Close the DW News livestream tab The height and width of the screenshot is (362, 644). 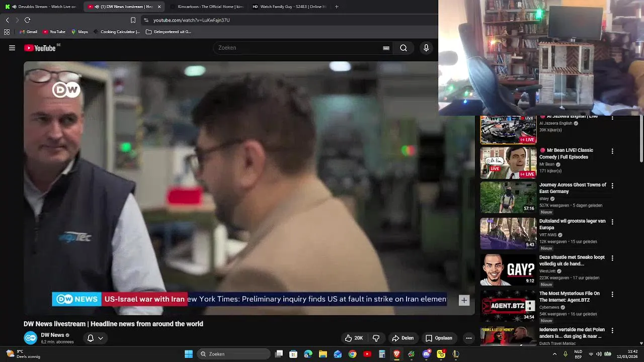coord(159,7)
